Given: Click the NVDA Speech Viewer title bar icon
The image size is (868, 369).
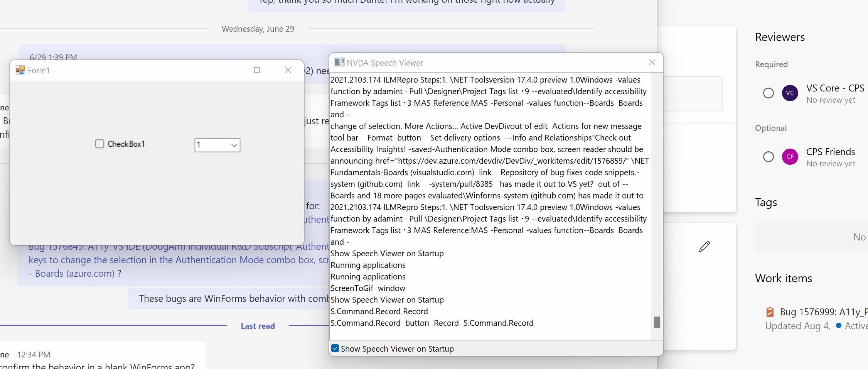Looking at the screenshot, I should pyautogui.click(x=339, y=62).
